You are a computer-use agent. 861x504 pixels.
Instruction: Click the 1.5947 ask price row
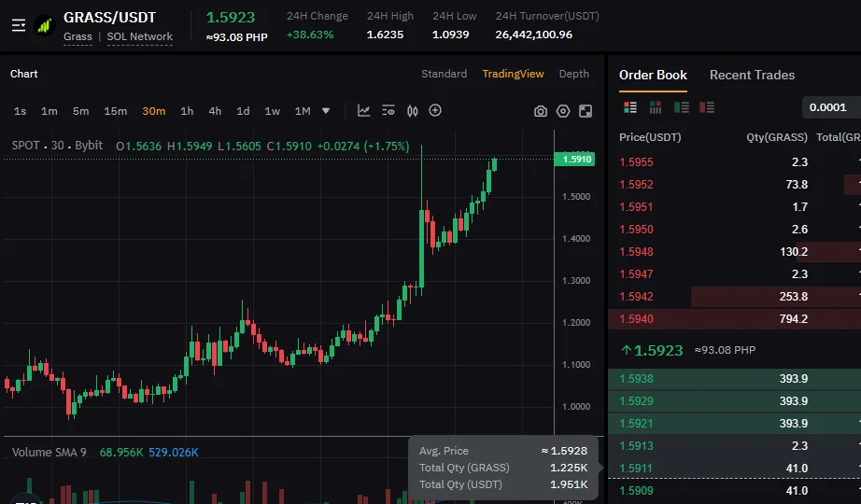[734, 274]
